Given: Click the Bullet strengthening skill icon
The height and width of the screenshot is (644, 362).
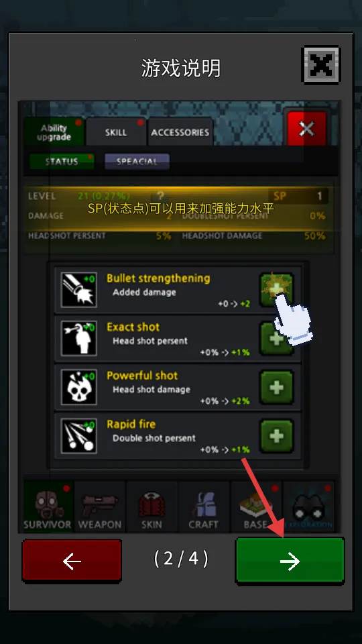Looking at the screenshot, I should click(x=79, y=290).
